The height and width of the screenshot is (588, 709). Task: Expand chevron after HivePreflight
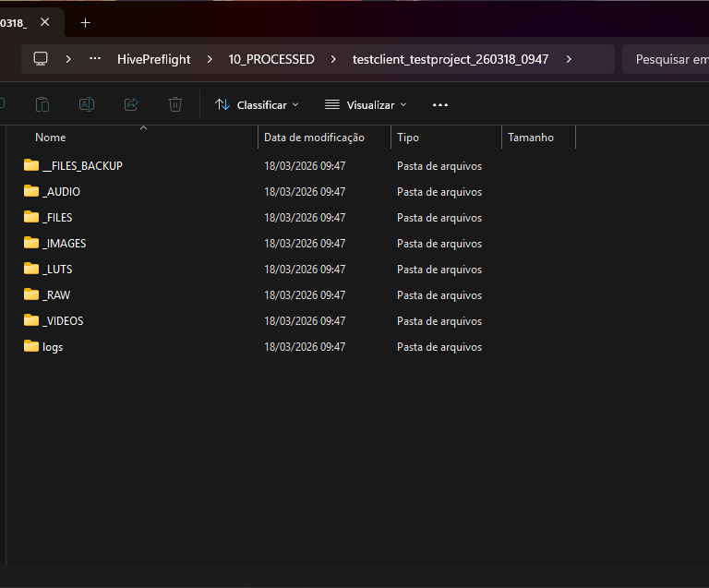[210, 59]
